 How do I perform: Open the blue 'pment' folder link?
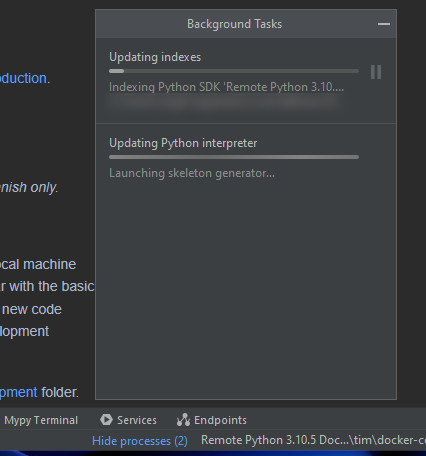[x=19, y=392]
